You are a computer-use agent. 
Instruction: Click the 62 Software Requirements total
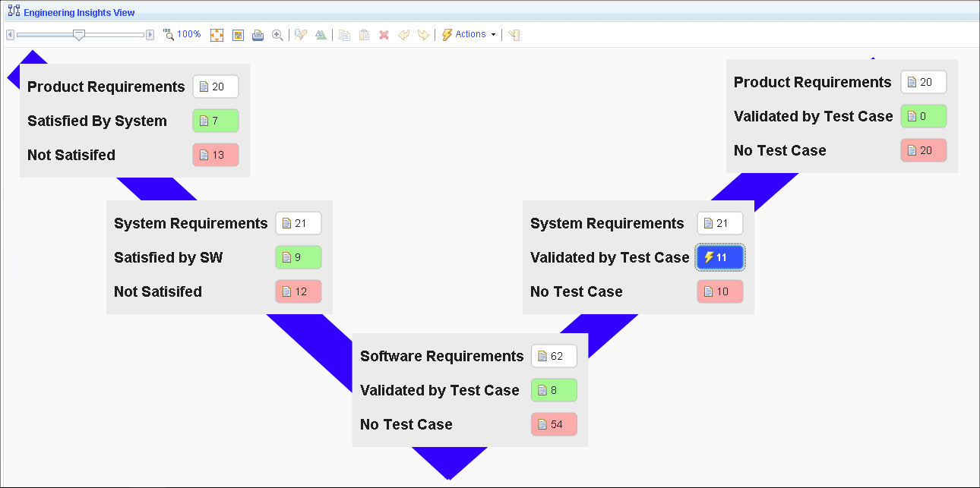click(x=554, y=356)
